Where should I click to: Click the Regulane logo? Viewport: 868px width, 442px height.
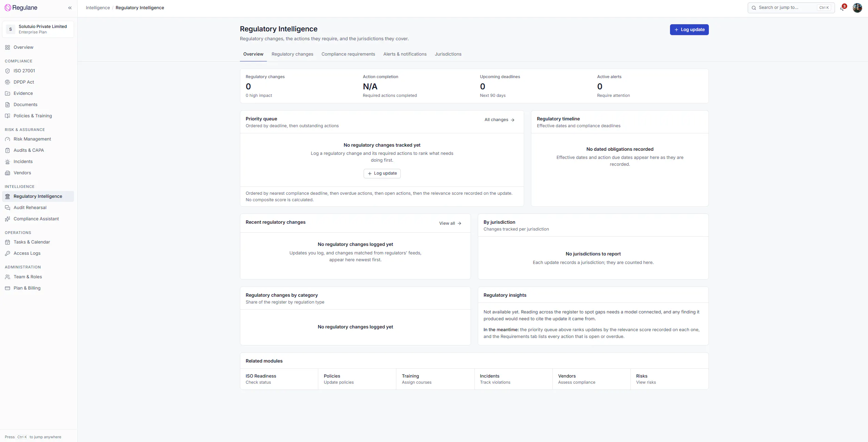tap(21, 8)
